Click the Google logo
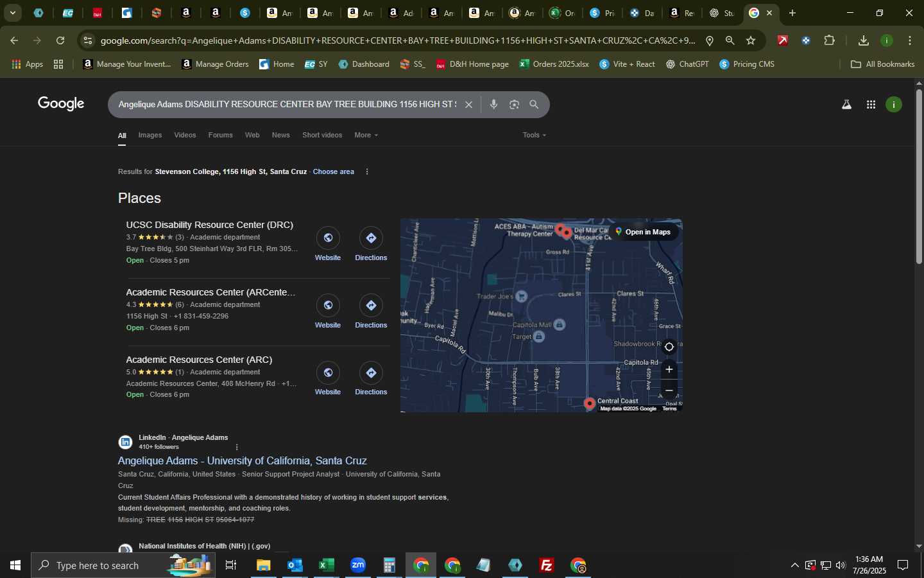924x578 pixels. (61, 104)
